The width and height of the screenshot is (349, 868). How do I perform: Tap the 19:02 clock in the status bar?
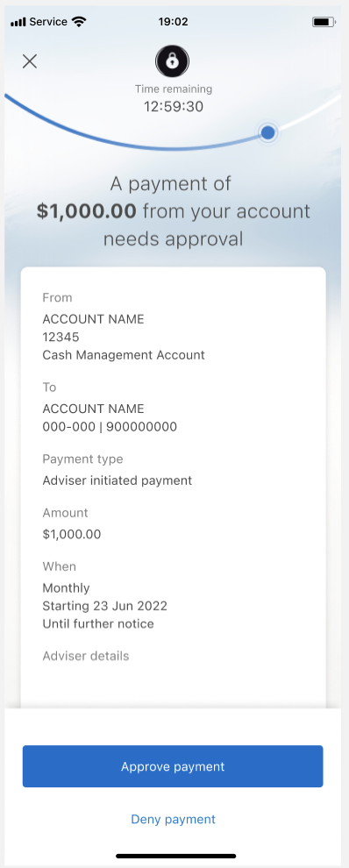pos(173,22)
